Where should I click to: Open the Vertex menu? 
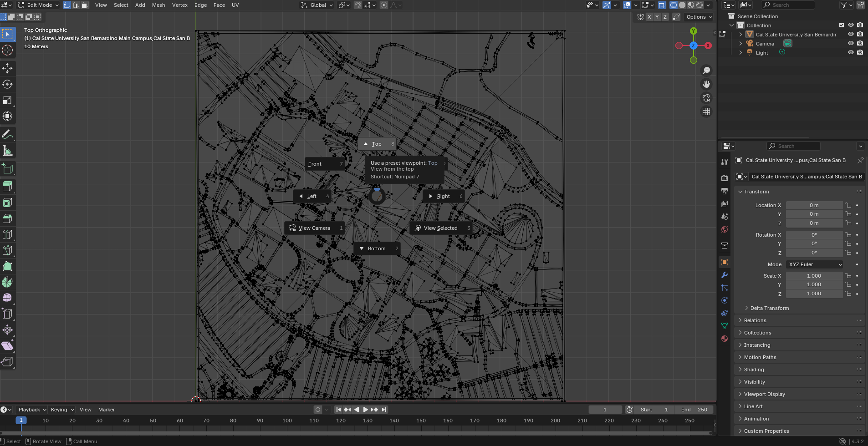click(x=180, y=5)
